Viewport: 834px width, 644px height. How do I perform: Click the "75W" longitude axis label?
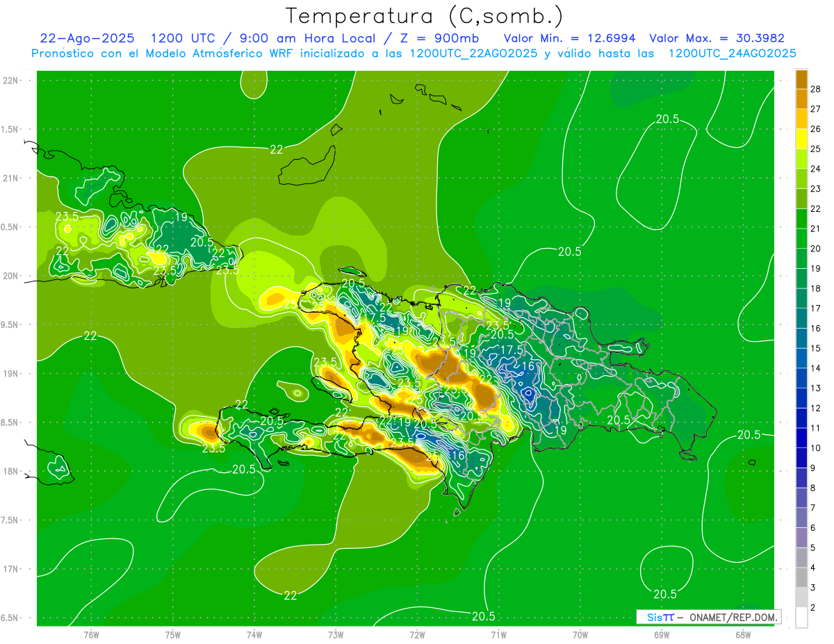tap(173, 635)
